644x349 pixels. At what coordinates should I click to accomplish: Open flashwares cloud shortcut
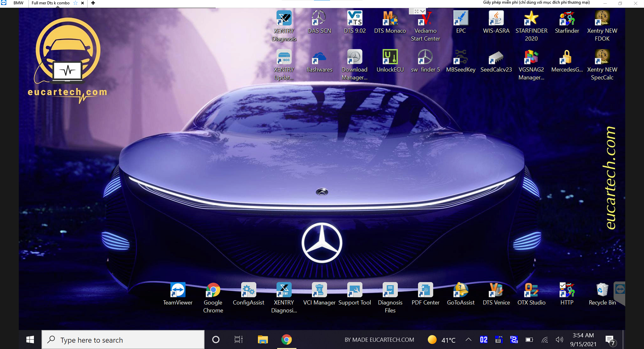[x=319, y=61]
